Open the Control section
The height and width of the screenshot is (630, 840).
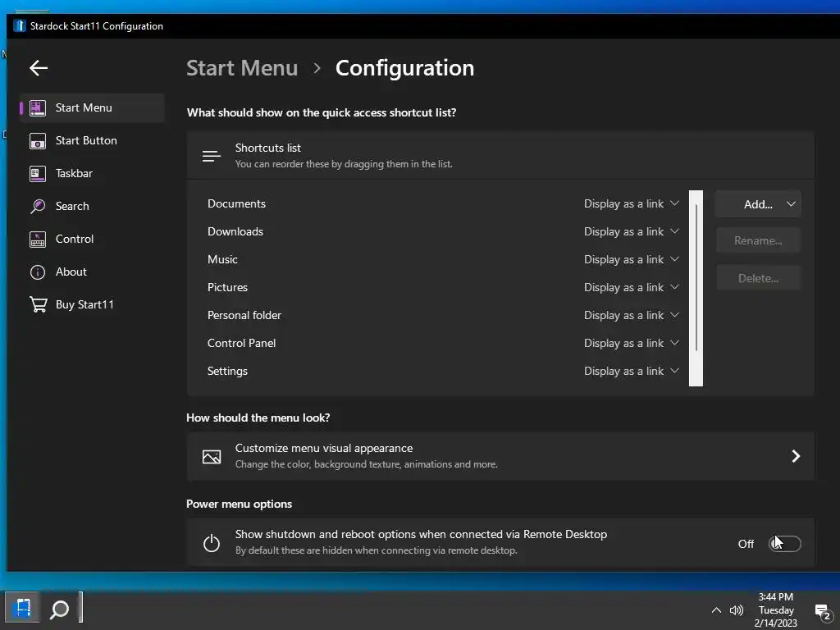click(92, 239)
